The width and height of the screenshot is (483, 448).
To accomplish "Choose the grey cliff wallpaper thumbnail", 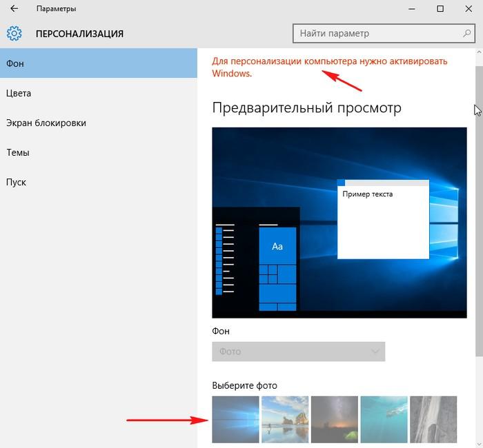I will pyautogui.click(x=433, y=419).
